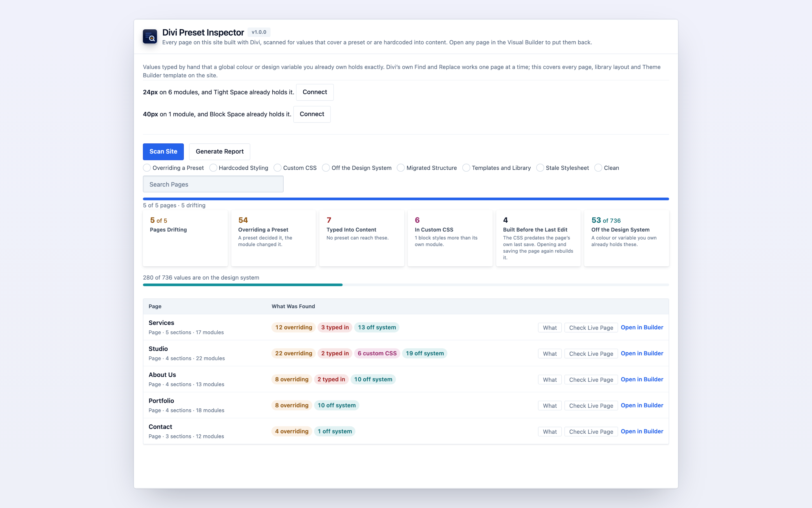The width and height of the screenshot is (812, 508).
Task: Select the Stale Stylesheet radio filter
Action: [x=540, y=168]
